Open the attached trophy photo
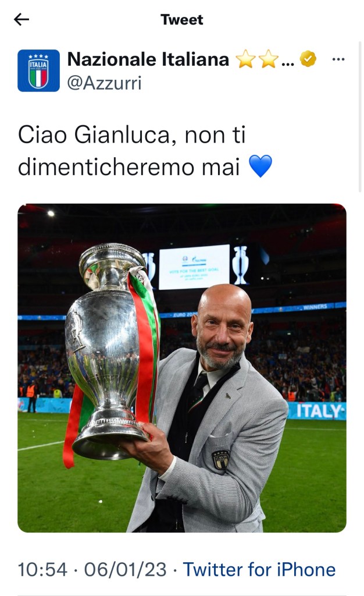The height and width of the screenshot is (596, 364). [182, 368]
